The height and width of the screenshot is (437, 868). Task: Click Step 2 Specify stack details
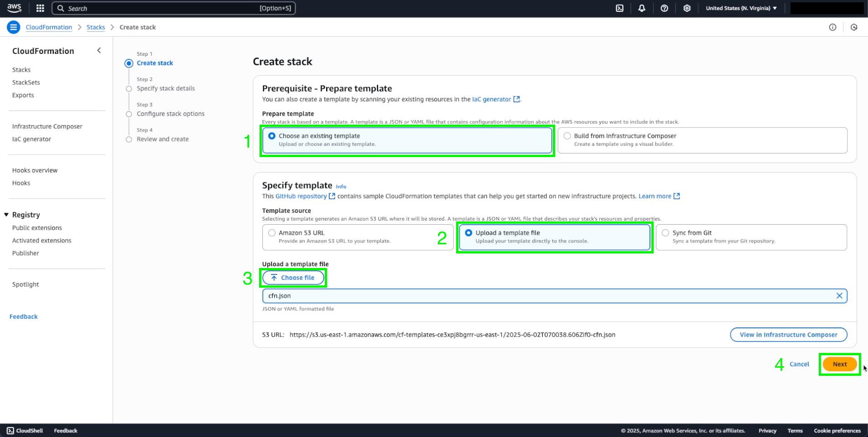coord(166,89)
